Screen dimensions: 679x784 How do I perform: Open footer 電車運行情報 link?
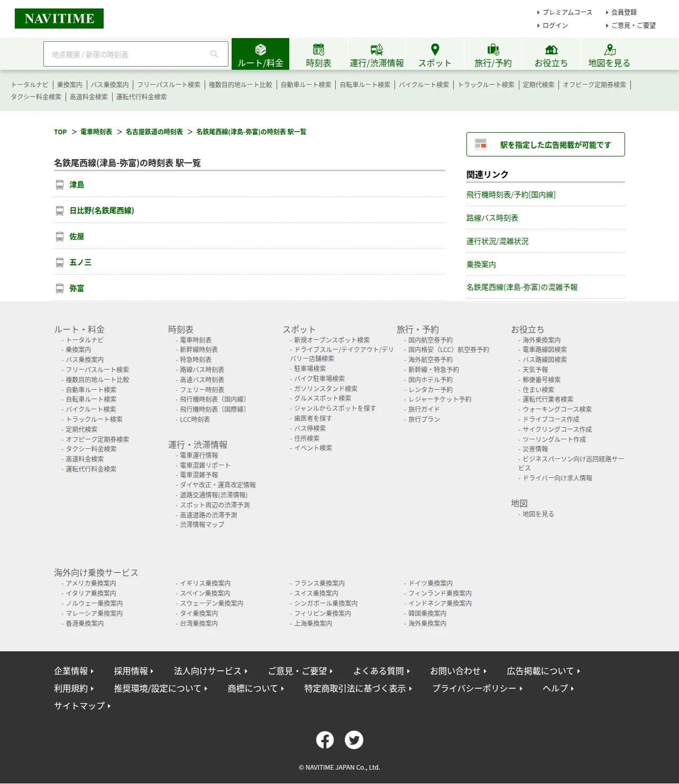coord(199,455)
